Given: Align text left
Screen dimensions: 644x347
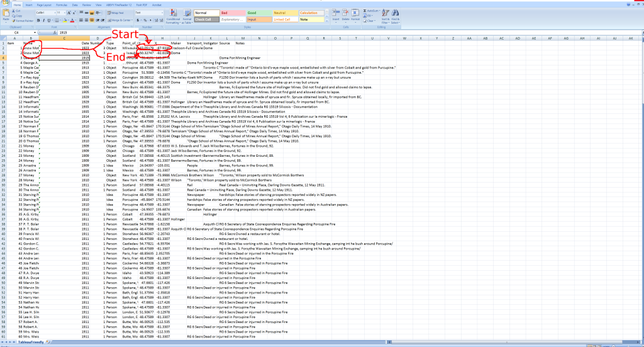Looking at the screenshot, I should pos(81,20).
